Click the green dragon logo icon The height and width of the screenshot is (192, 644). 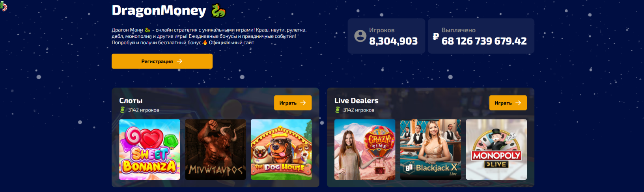pos(218,11)
